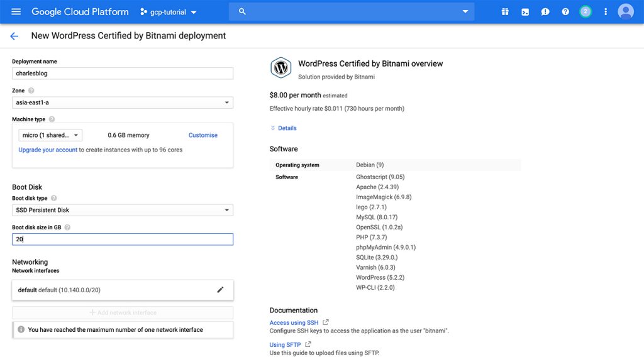Click the 'Debian (9)' operating system value

point(370,165)
